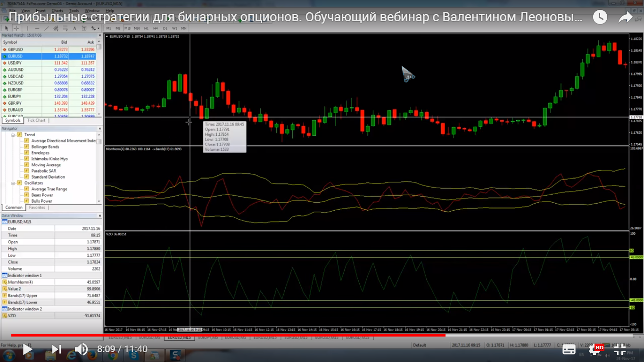Select the text 'A' drawing tool
This screenshot has height=362, width=644.
pyautogui.click(x=75, y=28)
